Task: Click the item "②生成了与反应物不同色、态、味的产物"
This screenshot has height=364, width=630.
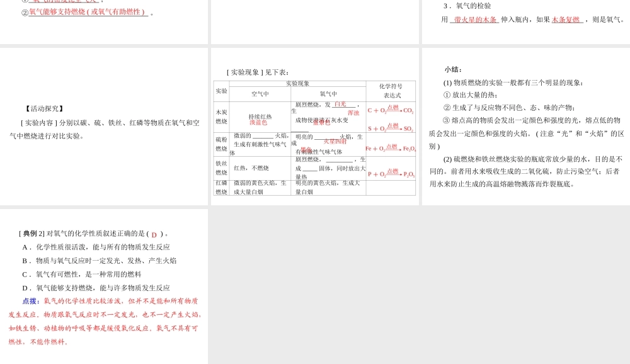Action: click(509, 108)
